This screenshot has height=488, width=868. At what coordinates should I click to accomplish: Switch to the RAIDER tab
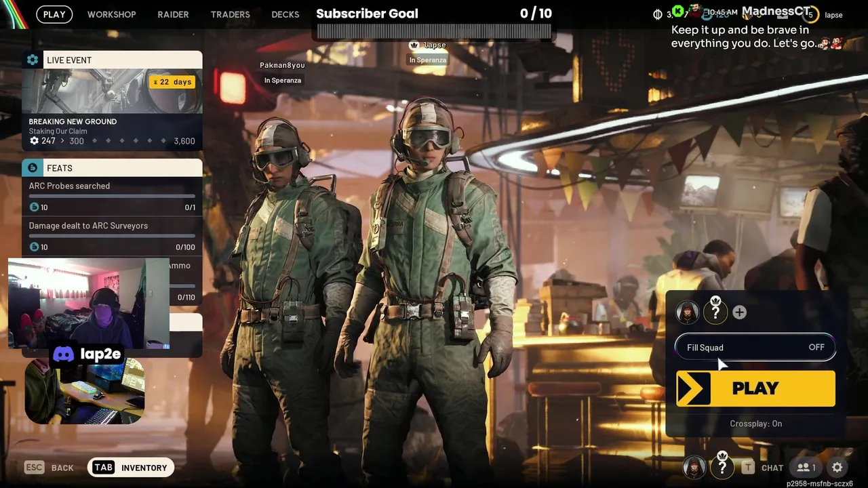pyautogui.click(x=173, y=14)
